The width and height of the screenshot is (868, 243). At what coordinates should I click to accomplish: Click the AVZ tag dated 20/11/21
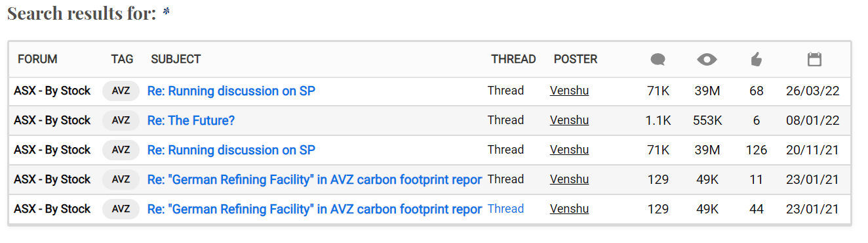(121, 150)
